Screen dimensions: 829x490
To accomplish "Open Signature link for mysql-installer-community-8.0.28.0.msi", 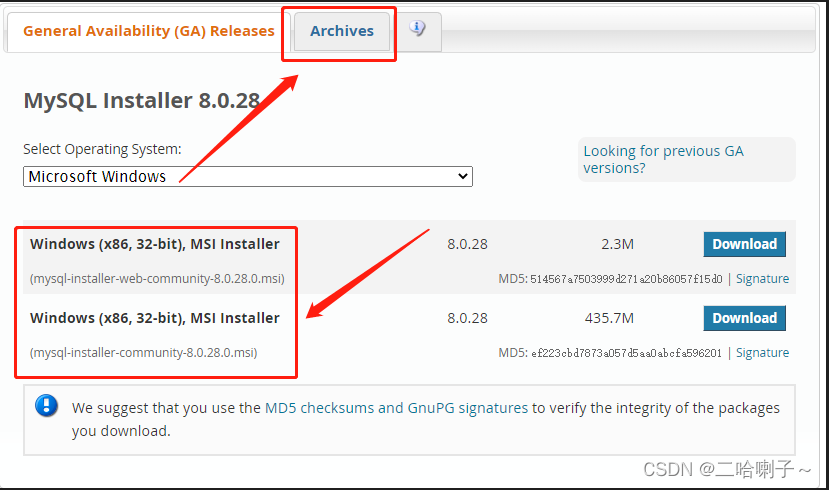I will click(x=762, y=353).
